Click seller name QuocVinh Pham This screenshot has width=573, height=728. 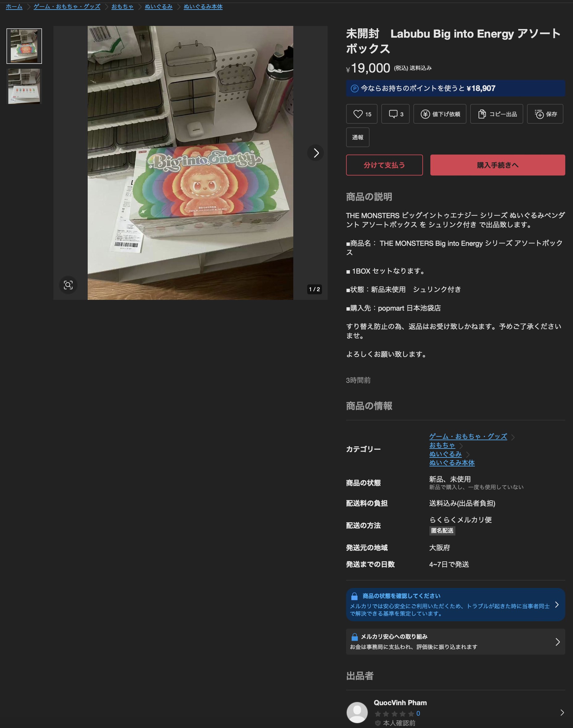[x=400, y=703]
